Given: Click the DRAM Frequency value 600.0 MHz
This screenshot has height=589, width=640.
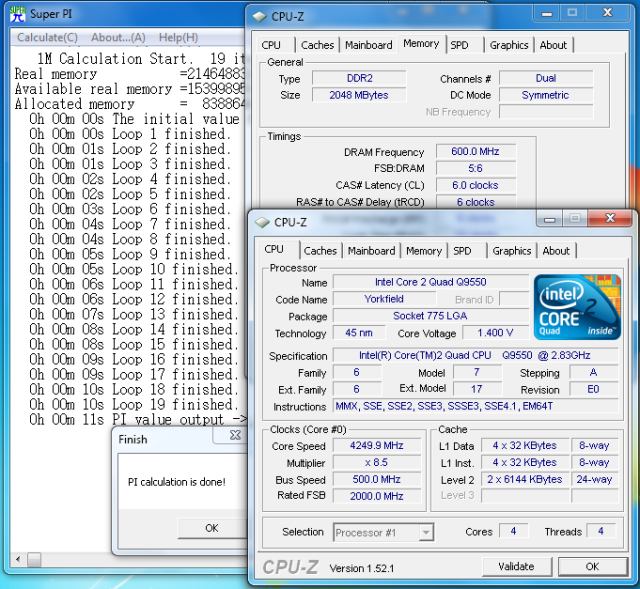Looking at the screenshot, I should pos(476,151).
